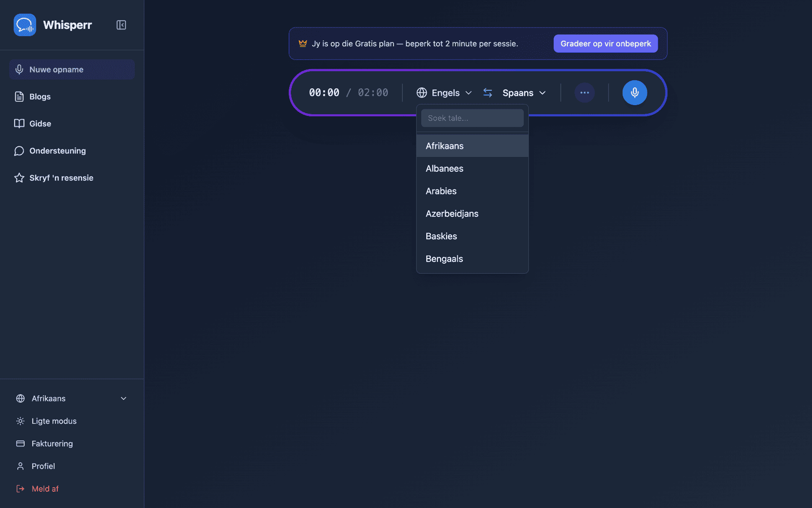The height and width of the screenshot is (508, 812).
Task: Open Fakturering billing page
Action: click(72, 443)
